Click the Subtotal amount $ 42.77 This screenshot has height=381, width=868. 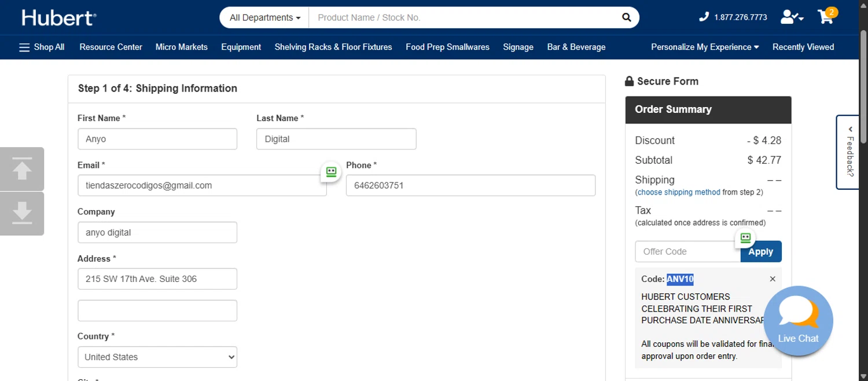(764, 160)
